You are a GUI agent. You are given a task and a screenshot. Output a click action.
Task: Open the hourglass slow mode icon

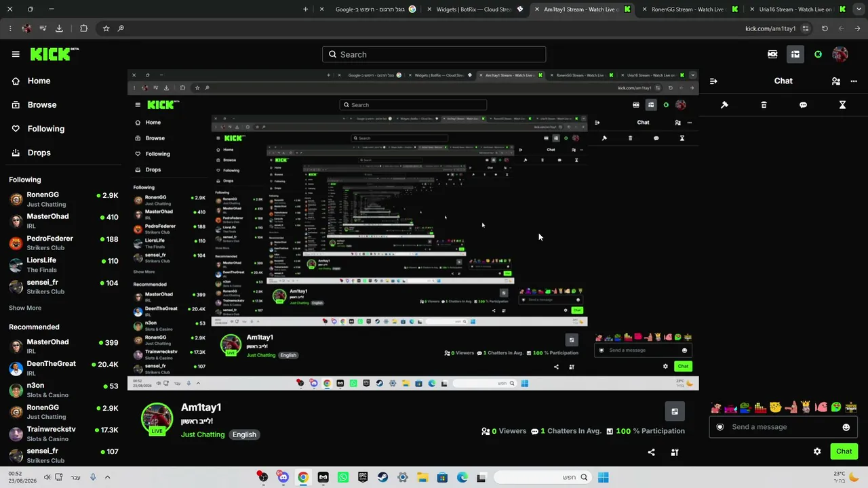point(842,105)
